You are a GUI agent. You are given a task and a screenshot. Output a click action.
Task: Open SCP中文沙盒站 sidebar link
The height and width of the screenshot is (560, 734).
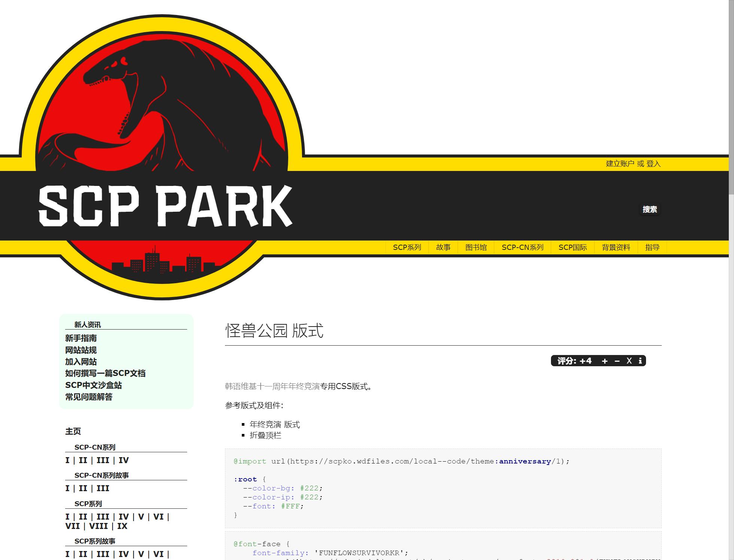93,385
